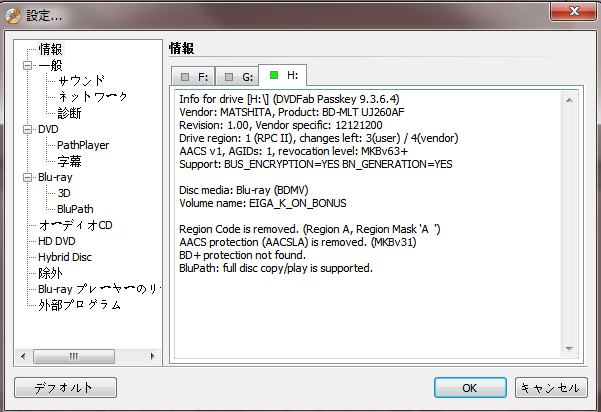601x412 pixels.
Task: Click the 'AACS v1, AGIDs: 1' line
Action: click(x=294, y=151)
